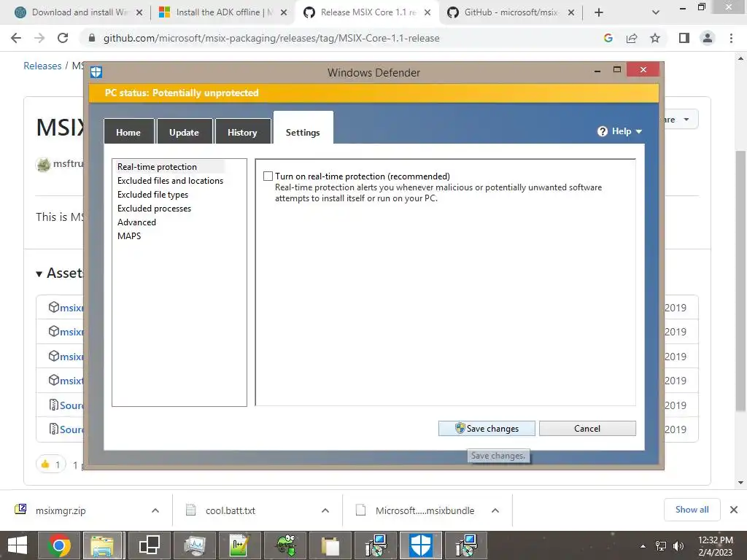The image size is (747, 560).
Task: Click the taskbar clock
Action: 715,546
